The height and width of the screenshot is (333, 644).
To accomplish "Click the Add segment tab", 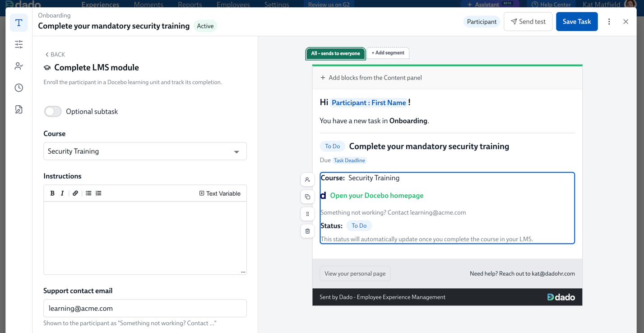I will 388,53.
